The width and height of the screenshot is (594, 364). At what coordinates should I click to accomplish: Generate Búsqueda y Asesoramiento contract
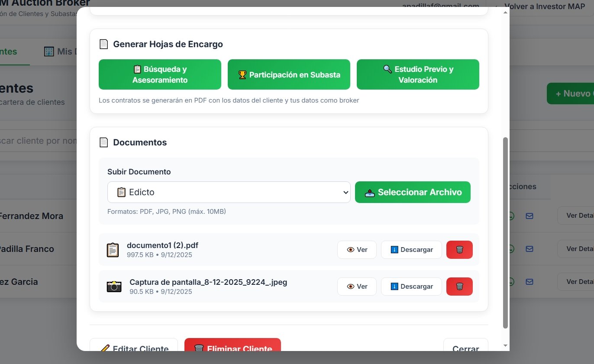tap(160, 74)
